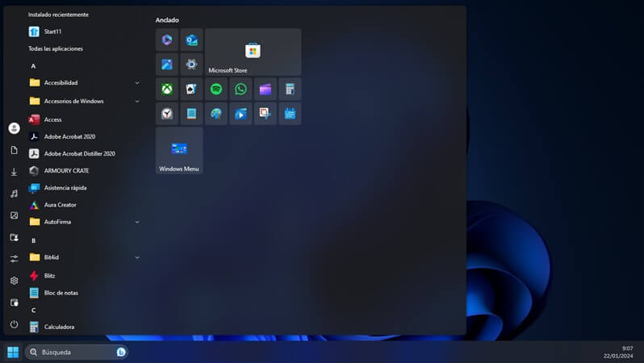Click the Bing icon in search box

click(x=121, y=353)
